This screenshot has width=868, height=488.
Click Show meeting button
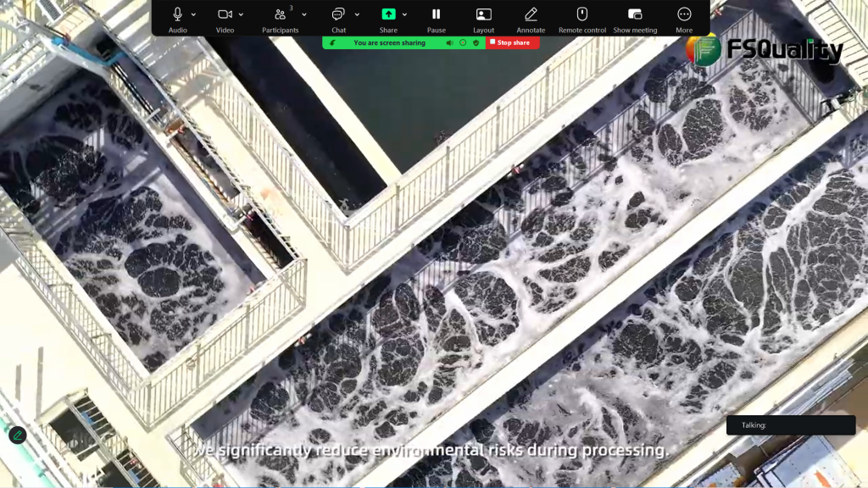pos(635,14)
